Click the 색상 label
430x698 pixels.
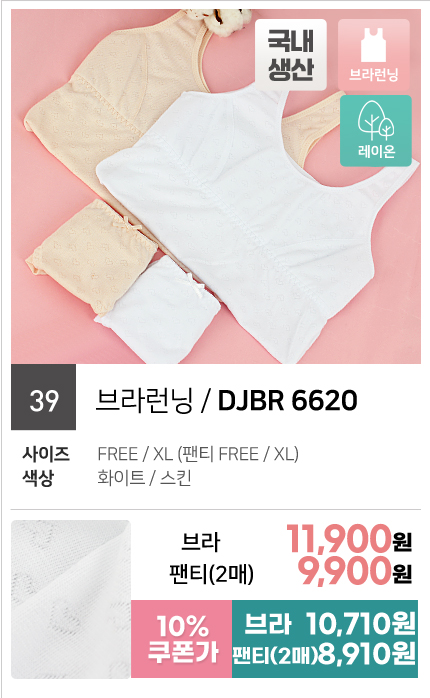(x=38, y=478)
